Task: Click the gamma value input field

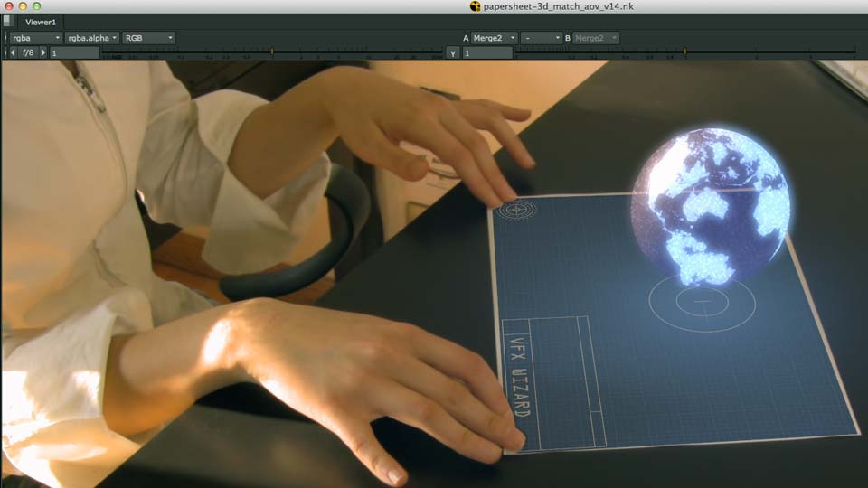Action: point(487,53)
